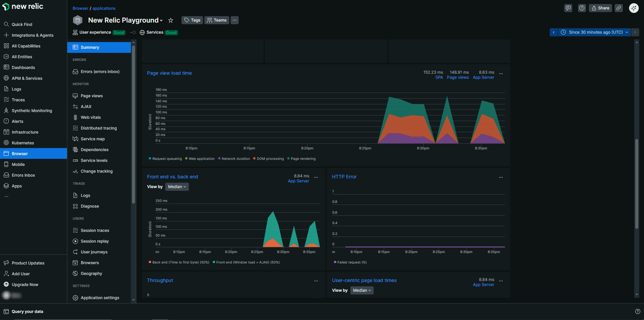
Task: Open HTTP Error chart ellipsis menu
Action: point(501,177)
